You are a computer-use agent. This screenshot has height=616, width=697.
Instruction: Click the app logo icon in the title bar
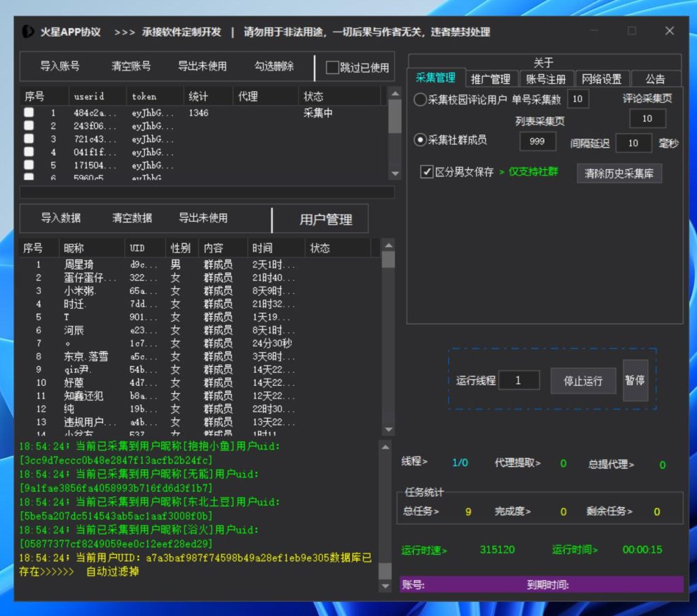tap(27, 31)
